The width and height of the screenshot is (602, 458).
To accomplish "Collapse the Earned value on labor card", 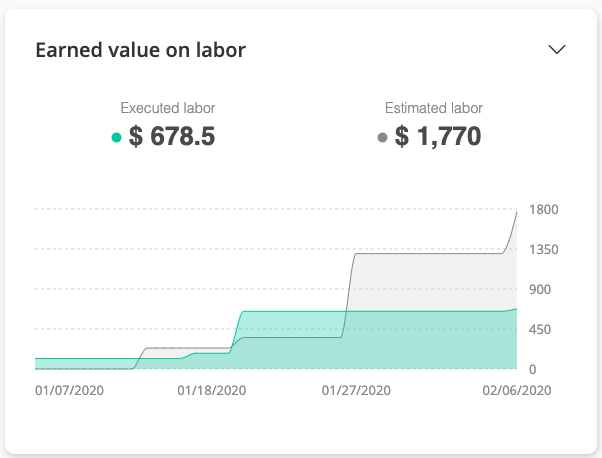I will click(556, 50).
